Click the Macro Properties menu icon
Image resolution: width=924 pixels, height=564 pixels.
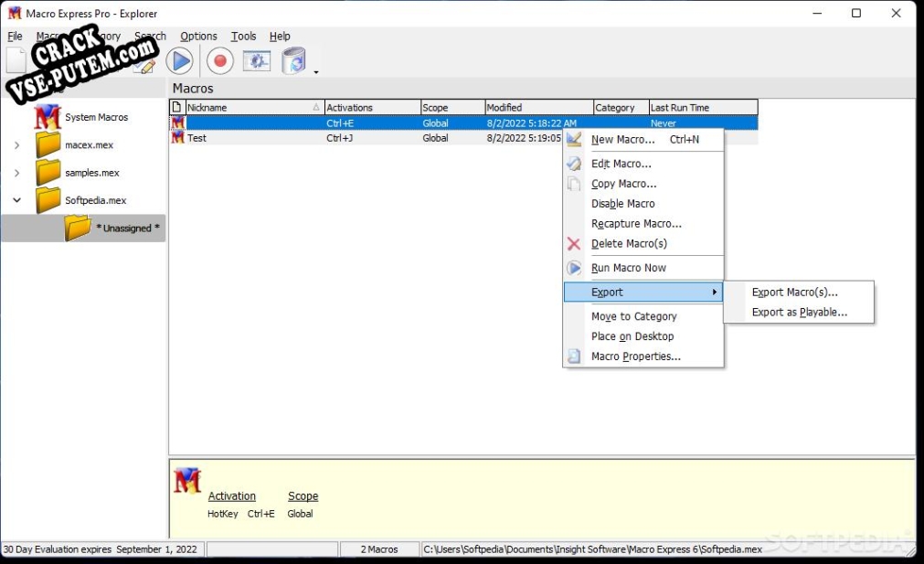pos(574,356)
